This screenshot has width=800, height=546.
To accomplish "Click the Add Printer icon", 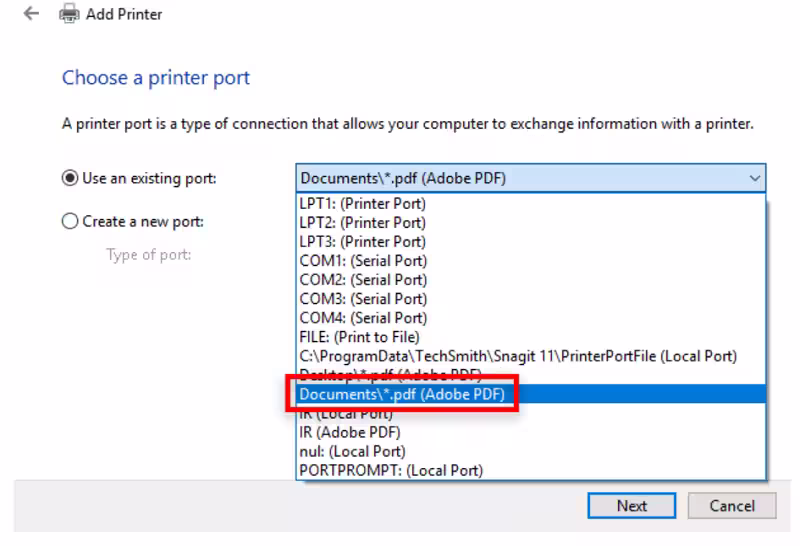I will point(69,14).
